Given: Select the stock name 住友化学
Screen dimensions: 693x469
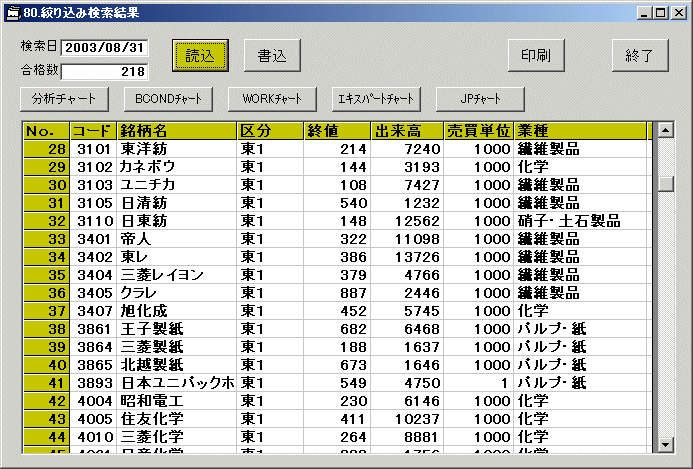Looking at the screenshot, I should click(177, 419).
